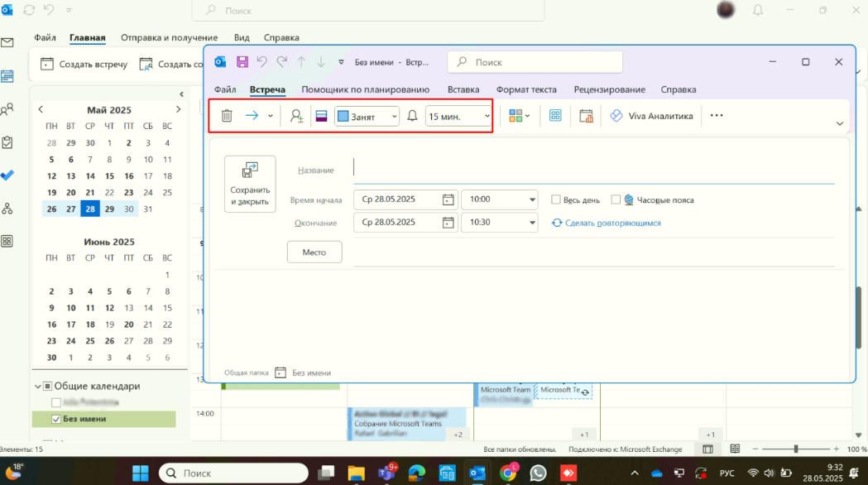
Task: Open the Рецензирование ribbon tab
Action: (x=611, y=89)
